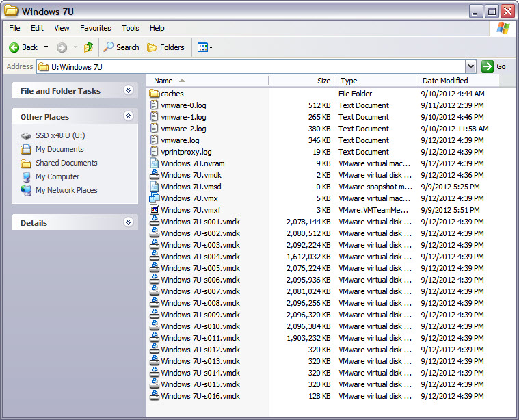Select the vprintproxy.log file icon

click(x=155, y=152)
